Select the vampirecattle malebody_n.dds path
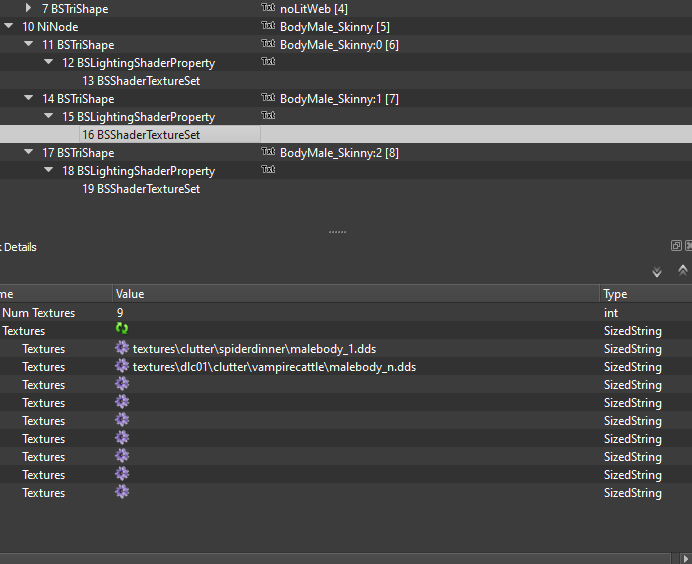This screenshot has height=564, width=692. click(274, 367)
